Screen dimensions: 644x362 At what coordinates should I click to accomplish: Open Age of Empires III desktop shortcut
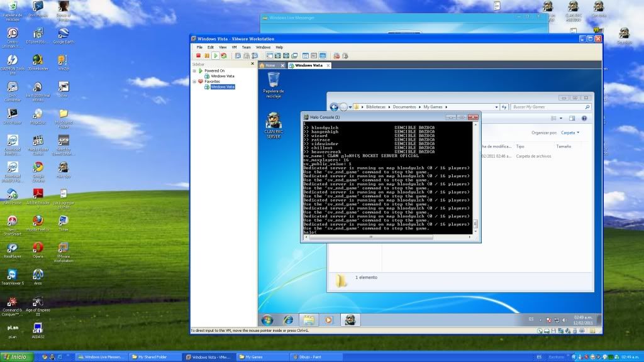(38, 306)
